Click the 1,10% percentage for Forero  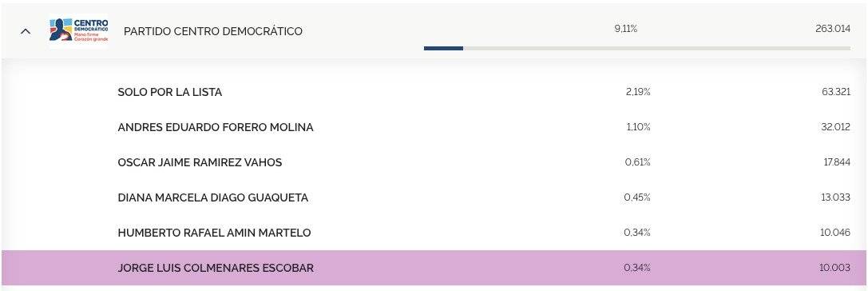[638, 127]
